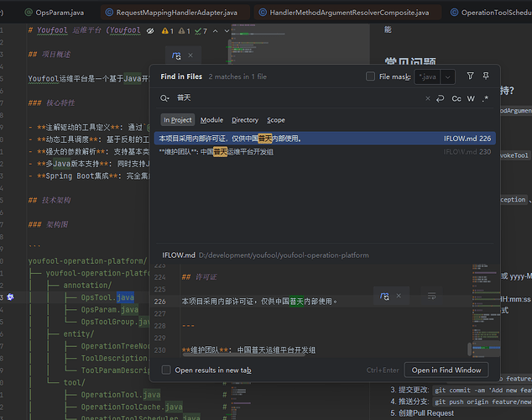Toggle soft-wrap icon in preview pane
The height and width of the screenshot is (420, 532).
click(x=431, y=296)
